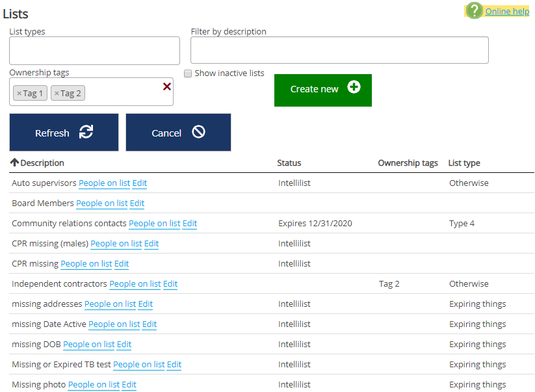Edit the Independent contractors list

(x=170, y=284)
